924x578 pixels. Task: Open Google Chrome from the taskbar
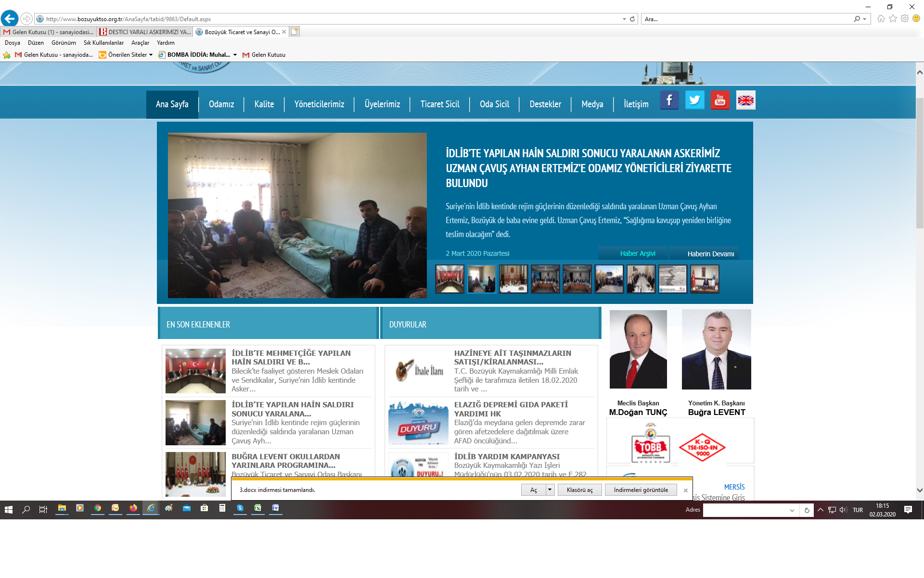click(x=98, y=508)
